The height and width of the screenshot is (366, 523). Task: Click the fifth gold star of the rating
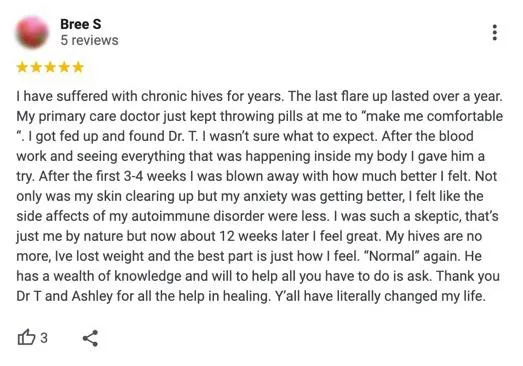point(78,67)
